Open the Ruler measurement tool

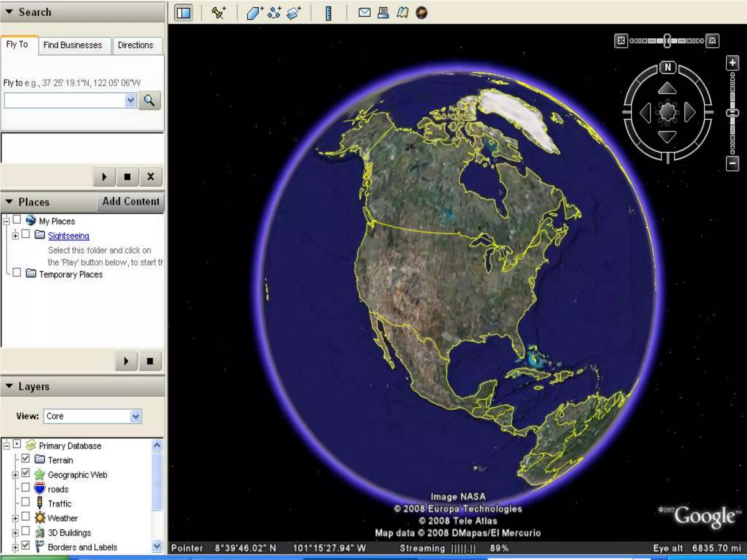point(328,13)
